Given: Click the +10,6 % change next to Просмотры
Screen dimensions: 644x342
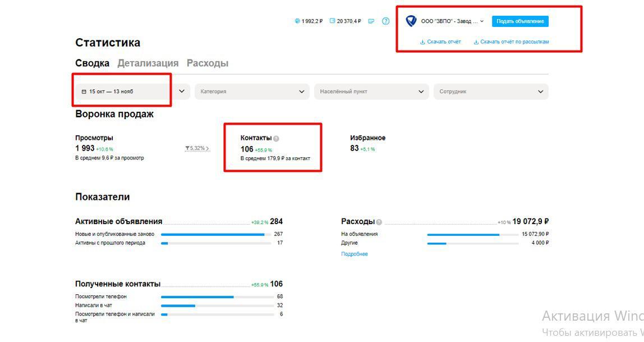Looking at the screenshot, I should 104,149.
